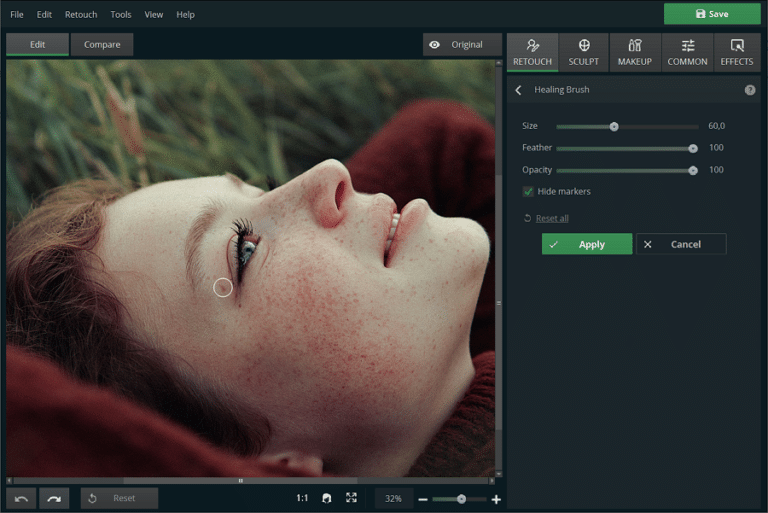Open the Makeup tab

click(635, 52)
